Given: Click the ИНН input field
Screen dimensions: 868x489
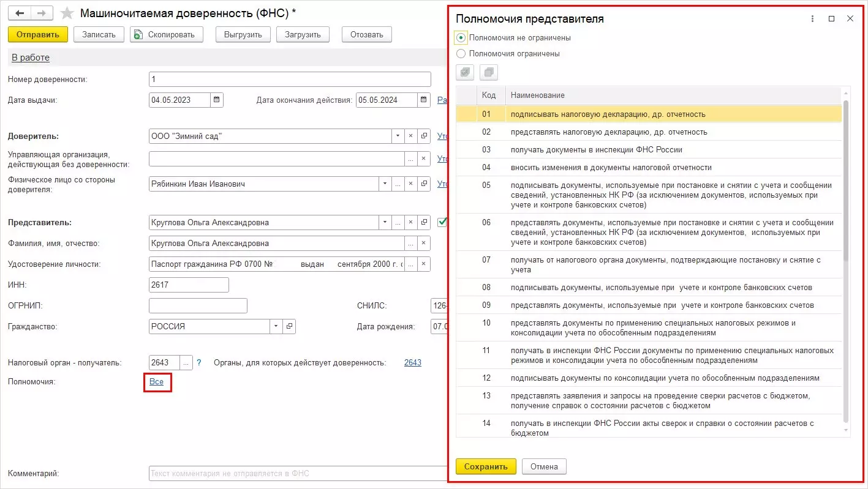Looking at the screenshot, I should [189, 285].
